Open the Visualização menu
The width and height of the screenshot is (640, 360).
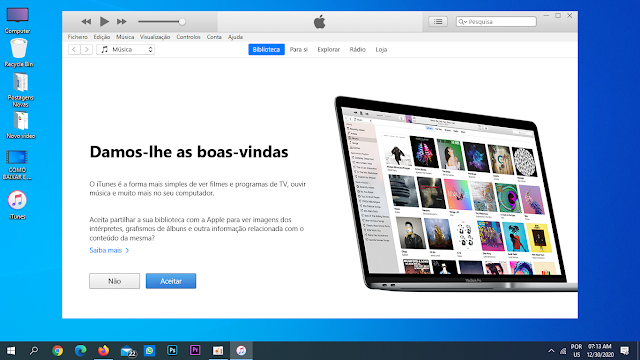pyautogui.click(x=155, y=37)
